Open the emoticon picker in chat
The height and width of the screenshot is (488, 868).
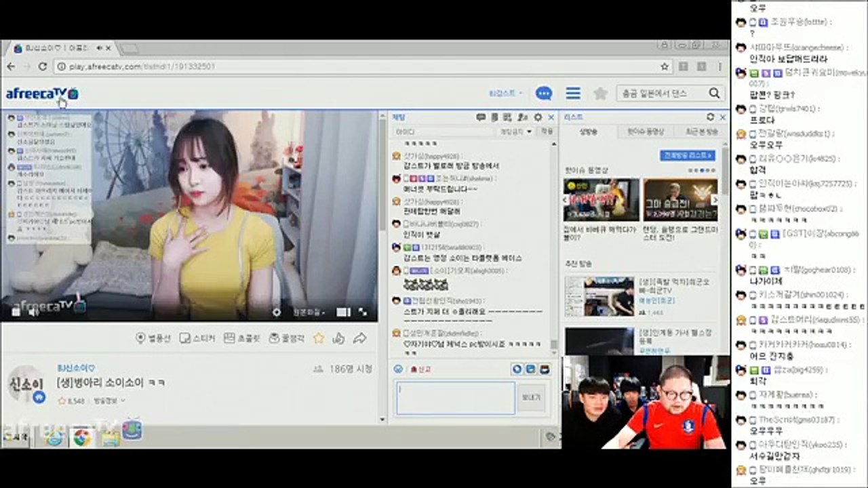click(x=398, y=369)
